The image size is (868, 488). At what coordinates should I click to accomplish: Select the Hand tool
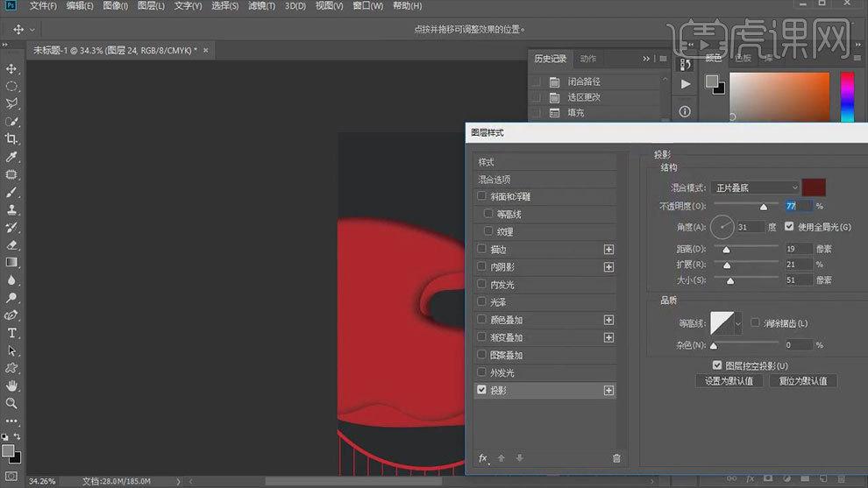[x=11, y=385]
